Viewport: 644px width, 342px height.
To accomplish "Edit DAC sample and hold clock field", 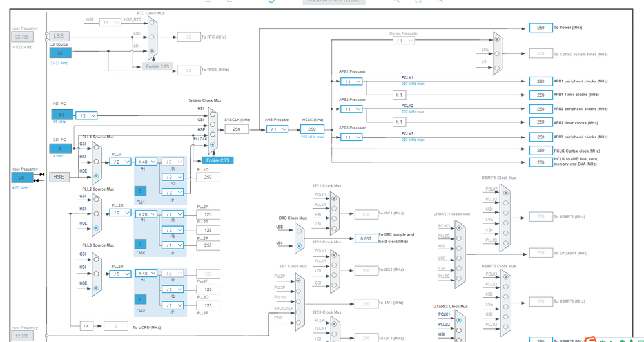I will (x=366, y=238).
